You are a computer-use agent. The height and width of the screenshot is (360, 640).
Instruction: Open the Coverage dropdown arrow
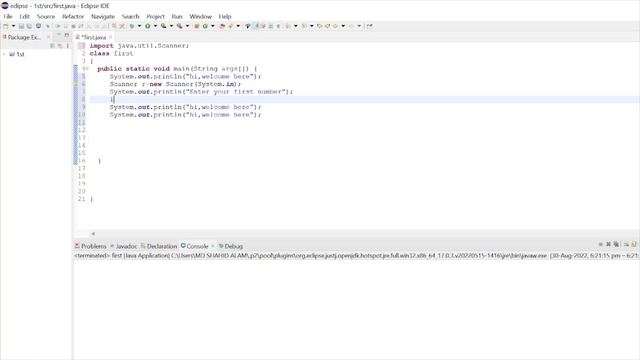click(171, 26)
